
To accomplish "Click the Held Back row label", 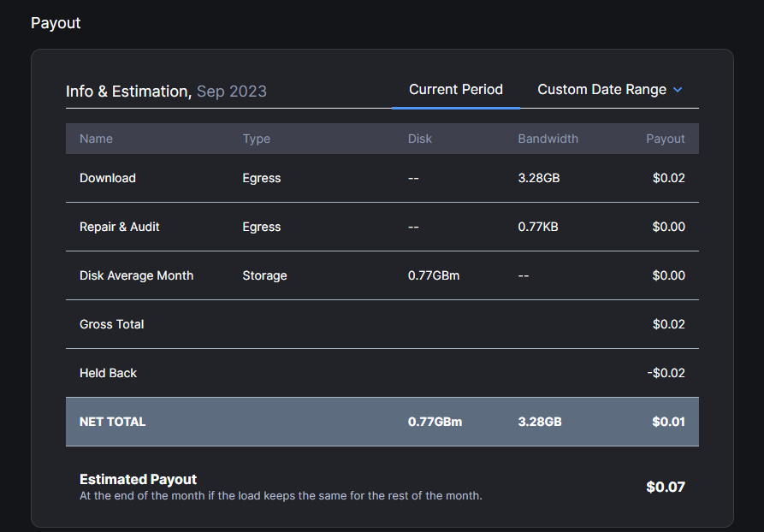I will coord(108,373).
